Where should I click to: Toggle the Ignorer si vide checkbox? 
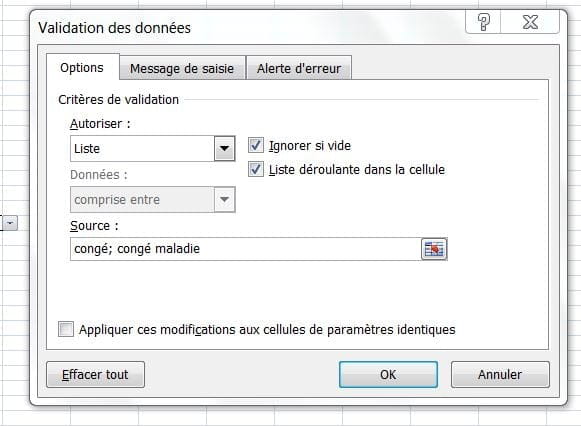point(256,145)
